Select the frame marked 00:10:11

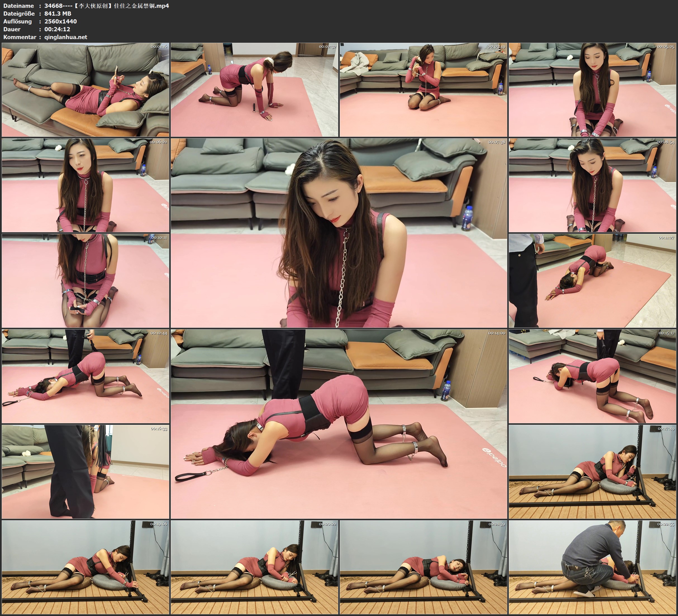pos(85,280)
